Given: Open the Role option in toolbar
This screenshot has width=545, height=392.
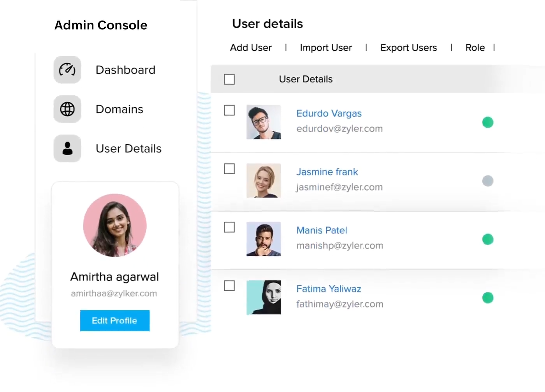Looking at the screenshot, I should click(x=475, y=48).
